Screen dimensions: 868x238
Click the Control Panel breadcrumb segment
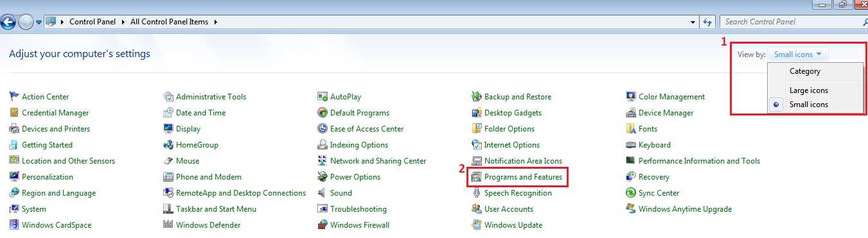(91, 22)
